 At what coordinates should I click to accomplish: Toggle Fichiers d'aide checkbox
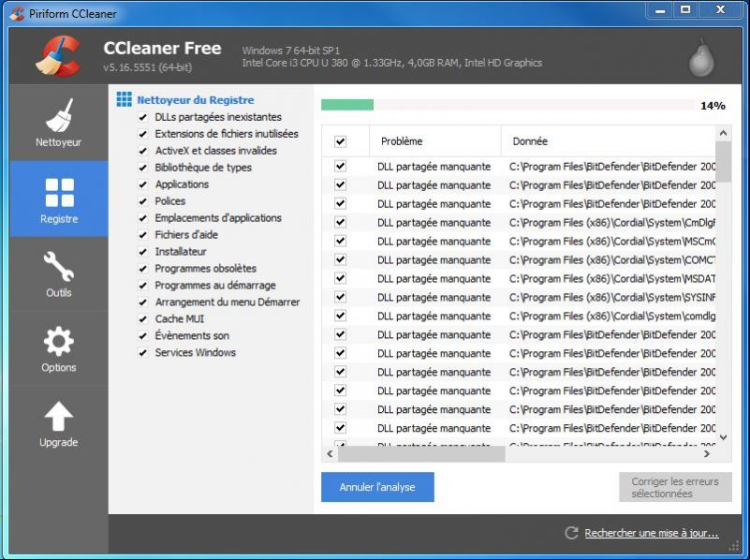pos(142,235)
